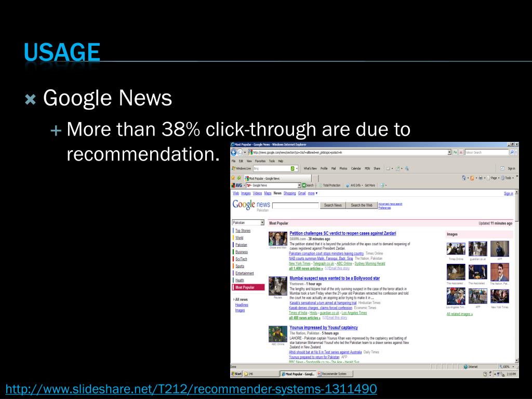Expand the Google 'more' dropdown link
532x399 pixels.
pyautogui.click(x=312, y=193)
